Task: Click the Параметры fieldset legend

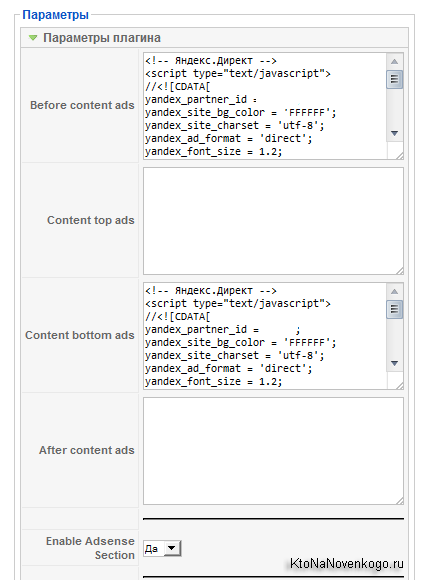Action: click(x=55, y=15)
